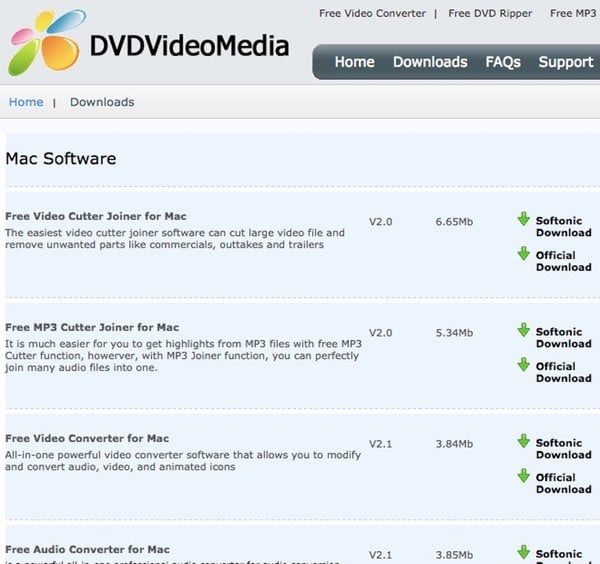Click green arrow for Video Converter Official download
Screen dimensions: 600x564
tap(523, 475)
